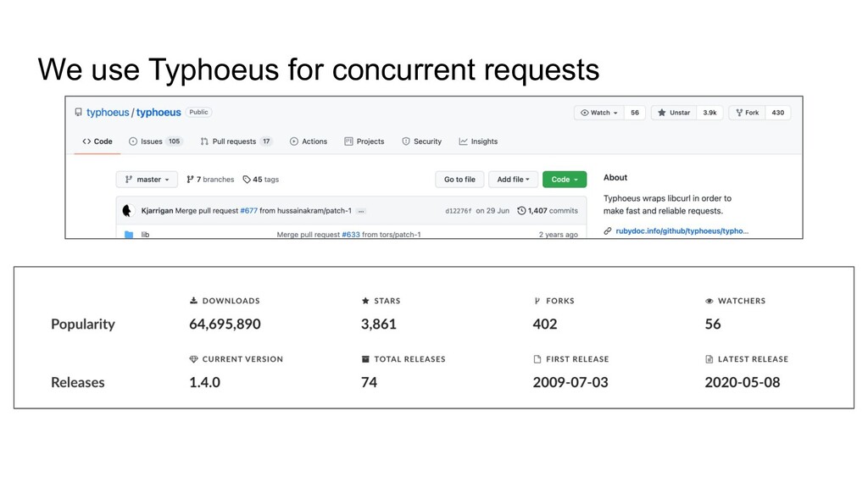Click the forks value 402

[x=545, y=324]
